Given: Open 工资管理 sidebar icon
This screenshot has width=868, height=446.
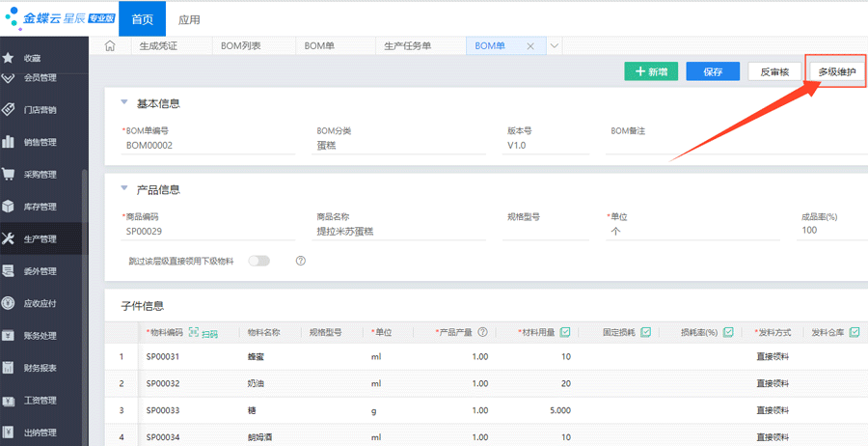Looking at the screenshot, I should [8, 400].
